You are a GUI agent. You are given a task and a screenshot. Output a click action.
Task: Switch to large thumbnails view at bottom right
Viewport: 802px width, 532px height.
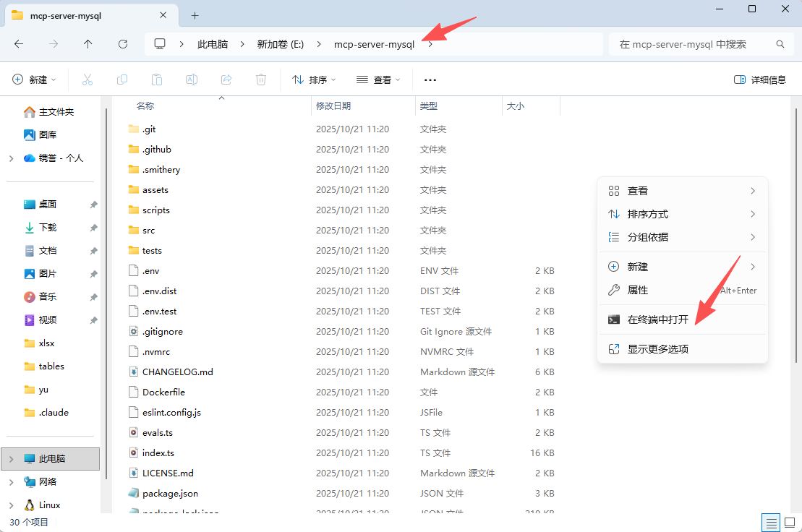click(x=791, y=522)
